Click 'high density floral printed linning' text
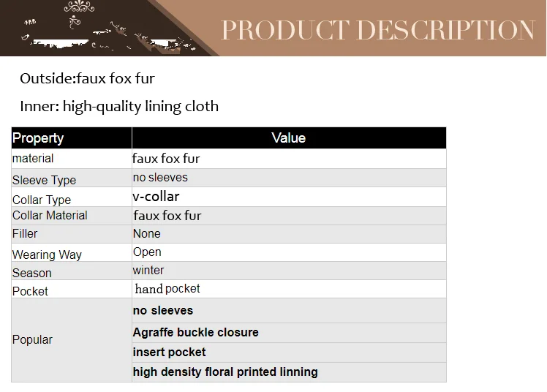Image resolution: width=547 pixels, height=392 pixels. [225, 372]
